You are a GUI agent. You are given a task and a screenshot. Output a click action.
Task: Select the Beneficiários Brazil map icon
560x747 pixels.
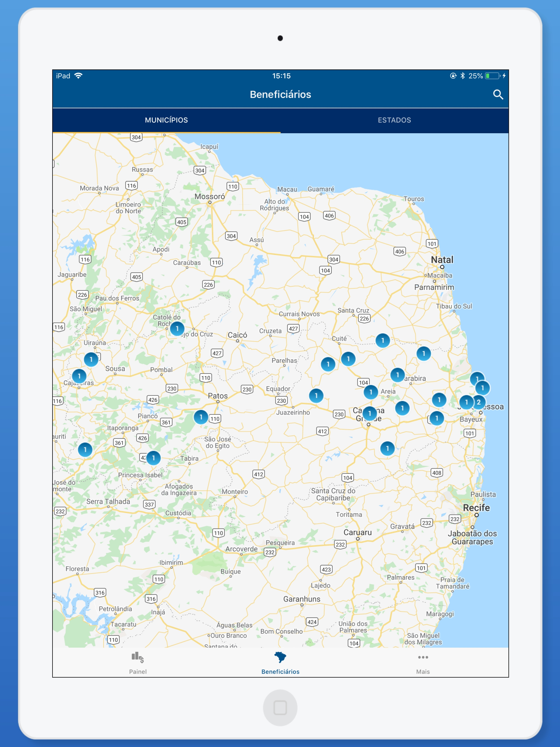(280, 657)
